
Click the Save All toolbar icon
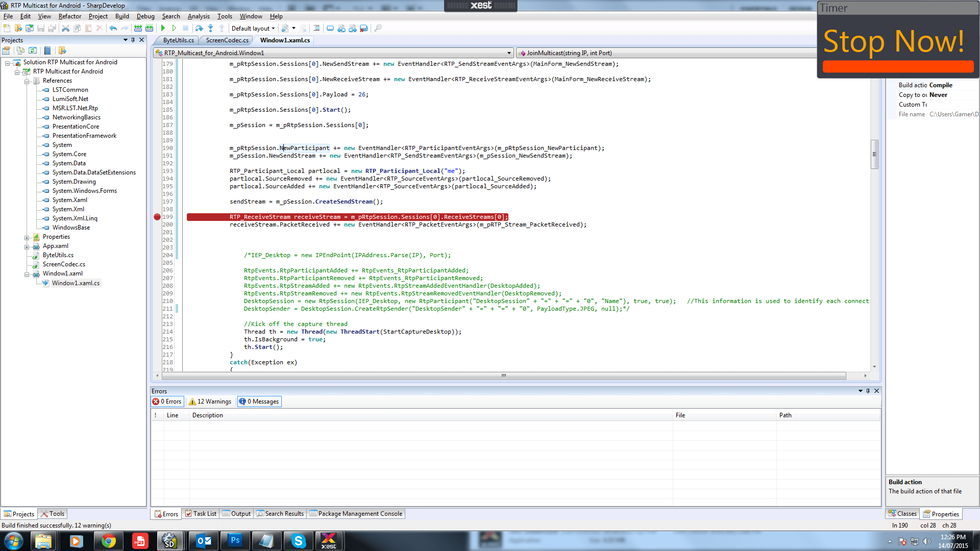pos(52,28)
